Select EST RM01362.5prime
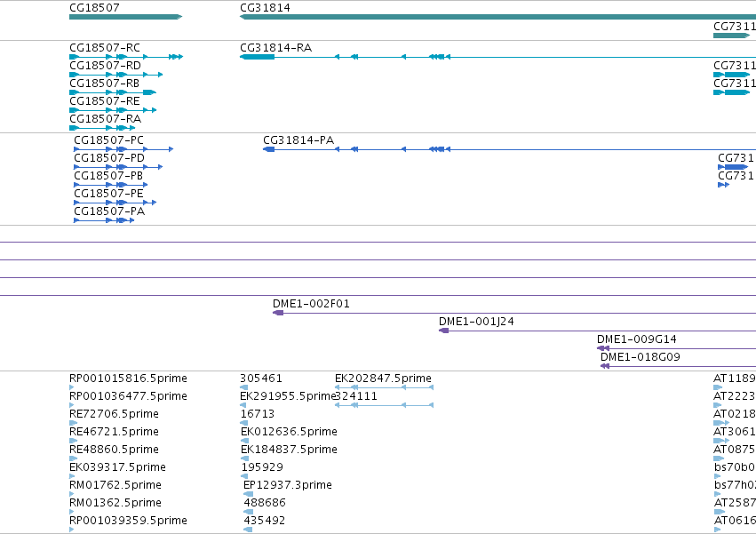The height and width of the screenshot is (534, 756). [x=115, y=504]
